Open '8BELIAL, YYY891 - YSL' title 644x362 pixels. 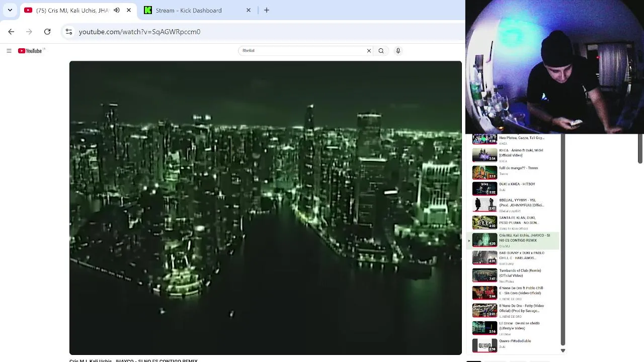[x=521, y=203]
